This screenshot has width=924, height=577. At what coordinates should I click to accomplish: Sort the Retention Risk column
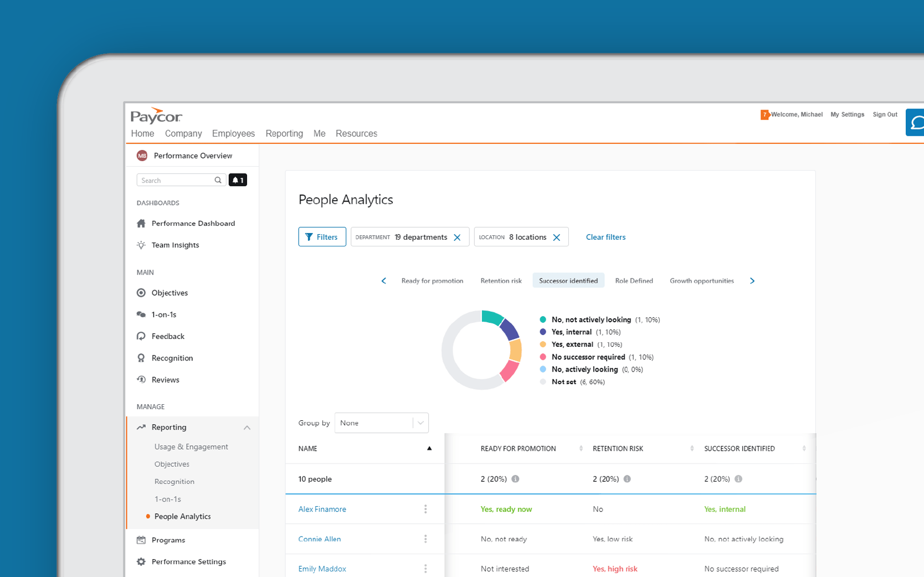(692, 449)
